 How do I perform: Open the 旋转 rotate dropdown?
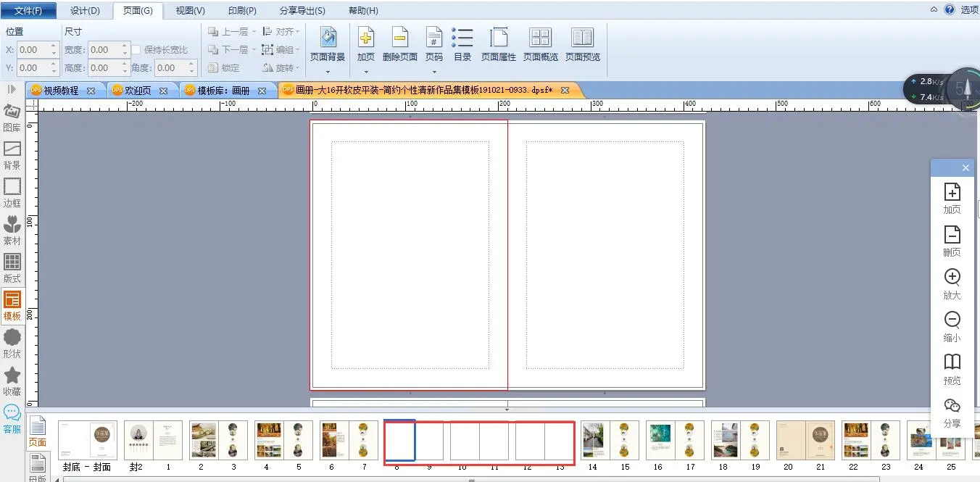point(281,68)
